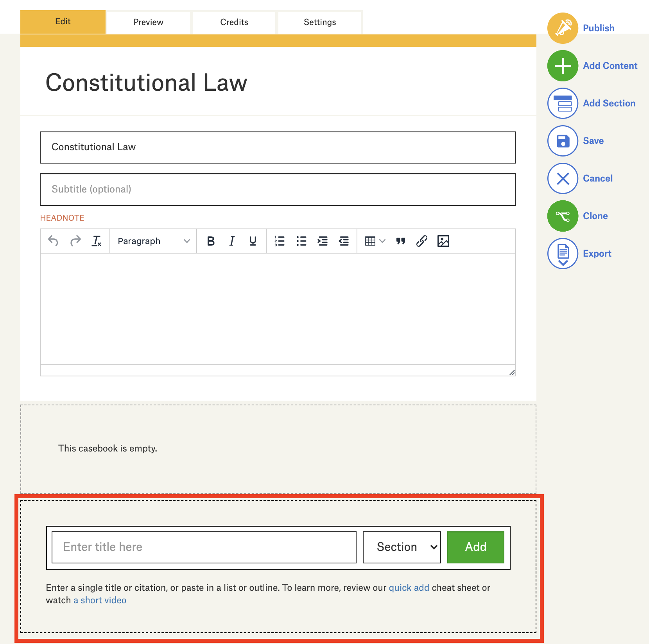
Task: Click the Add Section text link
Action: pos(609,103)
